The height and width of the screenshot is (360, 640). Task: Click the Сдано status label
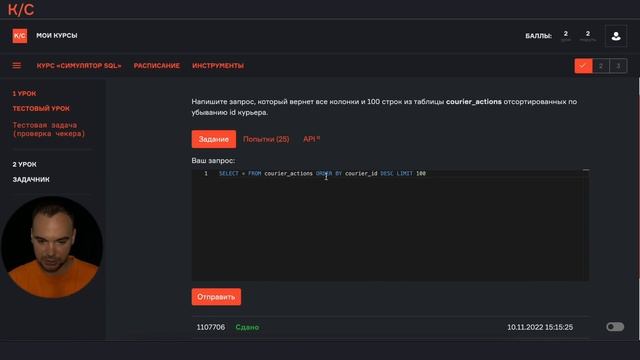(247, 327)
